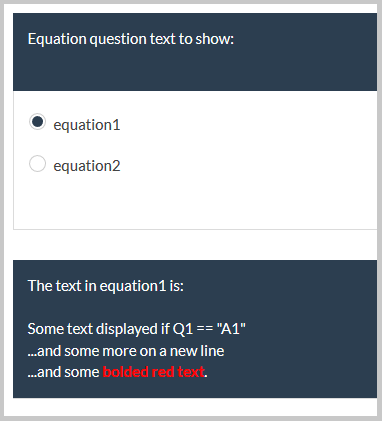Click the 'The text in equation1 is:' heading
Screen dimensions: 382x421
click(x=106, y=286)
